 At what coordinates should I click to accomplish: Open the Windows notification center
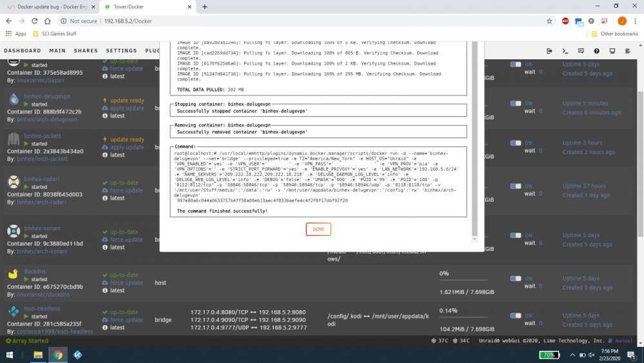(x=631, y=355)
